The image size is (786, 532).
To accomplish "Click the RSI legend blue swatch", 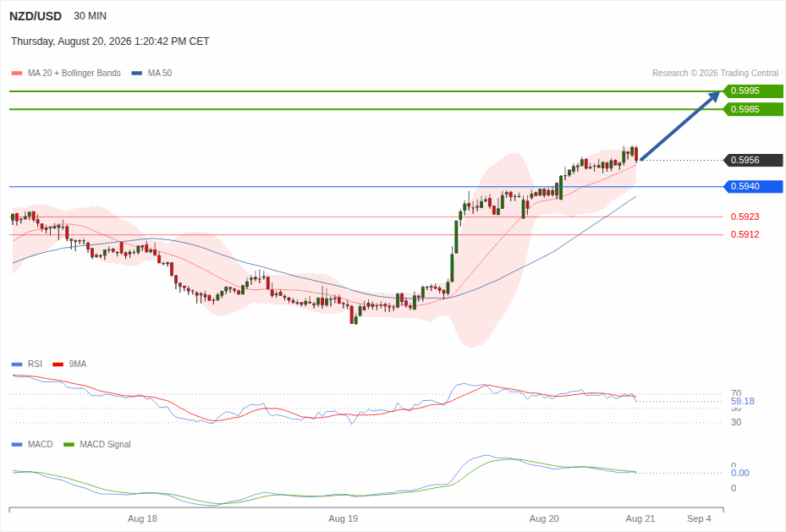I will tap(17, 365).
